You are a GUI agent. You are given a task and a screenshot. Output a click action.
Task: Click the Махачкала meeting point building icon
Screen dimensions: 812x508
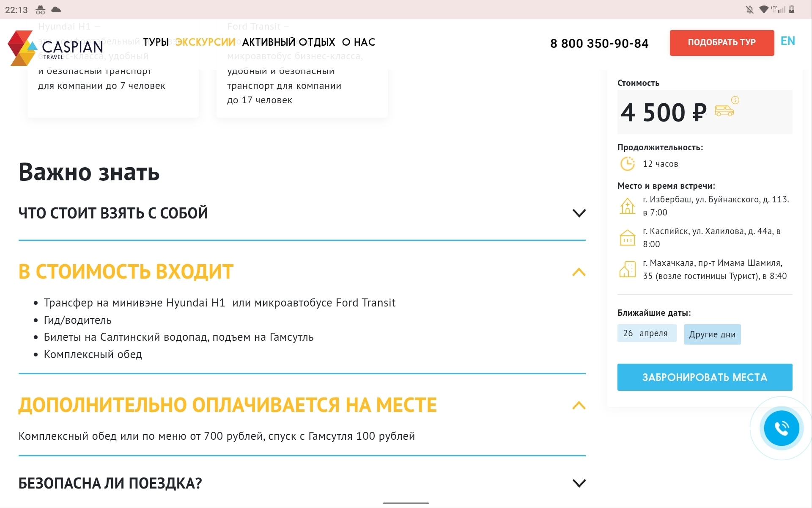627,269
